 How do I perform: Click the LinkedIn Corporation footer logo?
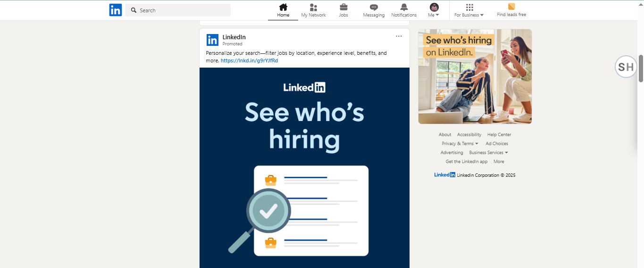(x=445, y=175)
